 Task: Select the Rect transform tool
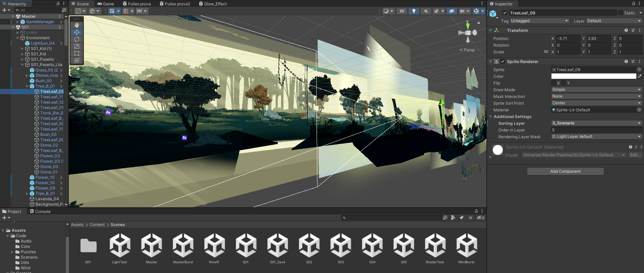(x=77, y=53)
